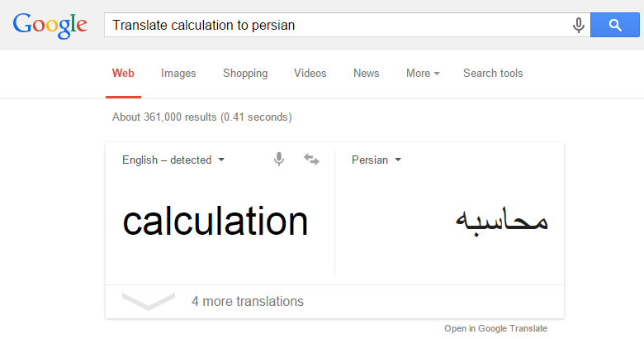Click the 4 more translations text

pos(248,301)
